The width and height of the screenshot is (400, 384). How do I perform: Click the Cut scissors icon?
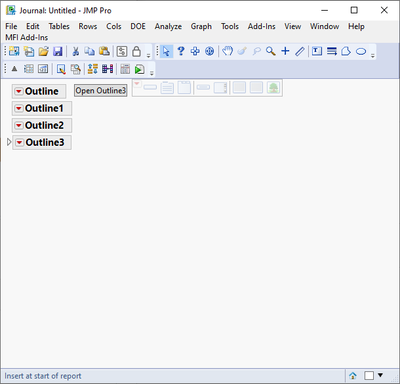[x=76, y=51]
